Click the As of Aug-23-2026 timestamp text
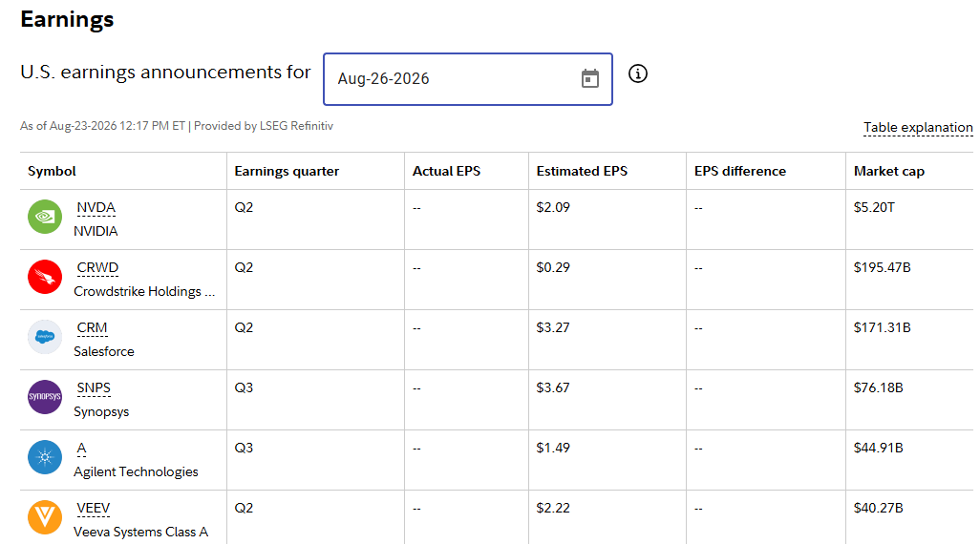Image resolution: width=980 pixels, height=544 pixels. (177, 126)
